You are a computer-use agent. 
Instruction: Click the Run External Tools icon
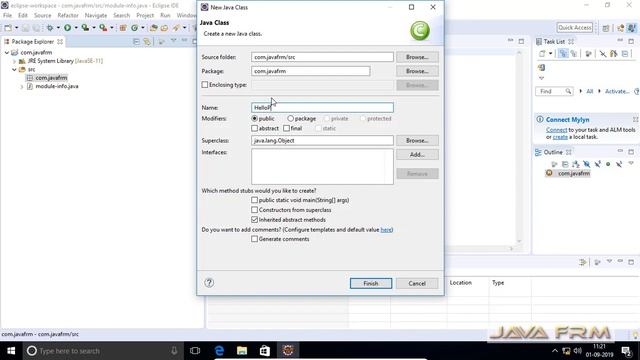[103, 28]
